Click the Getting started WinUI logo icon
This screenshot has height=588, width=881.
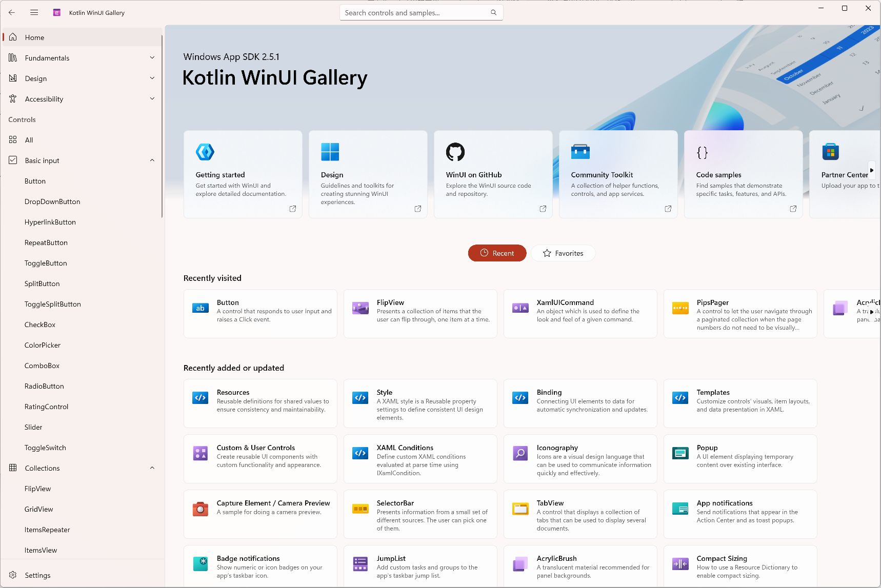[x=205, y=152]
